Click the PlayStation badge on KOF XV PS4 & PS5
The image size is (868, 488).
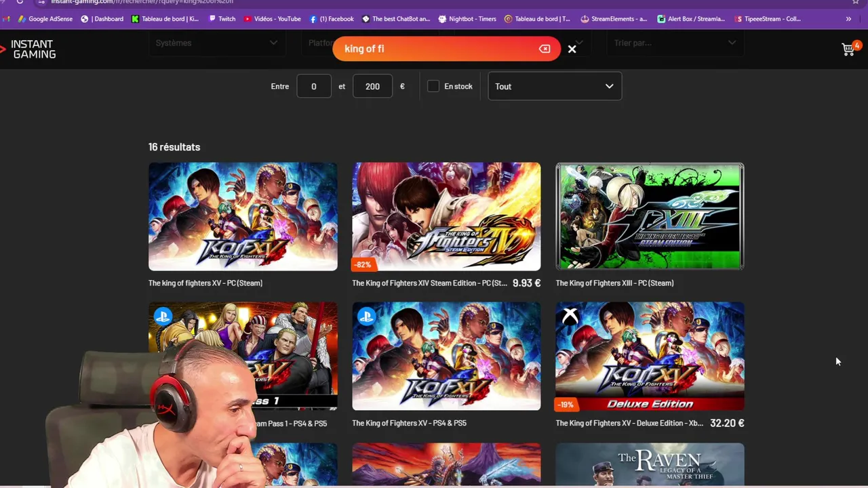point(366,316)
